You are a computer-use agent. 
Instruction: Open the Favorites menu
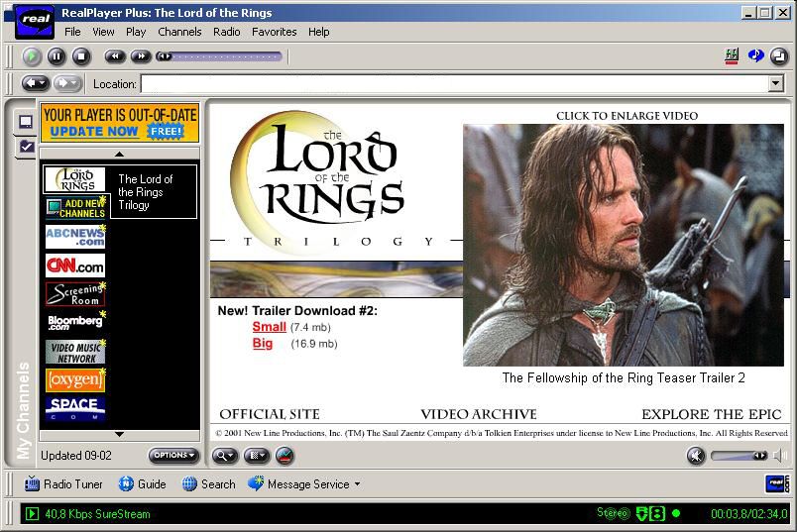click(x=274, y=32)
